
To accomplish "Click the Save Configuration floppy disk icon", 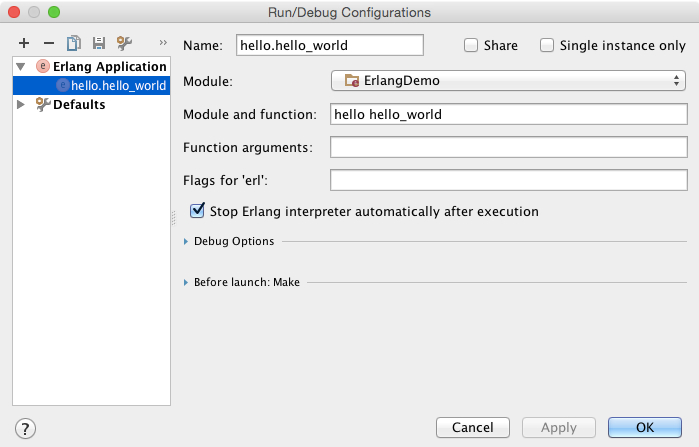I will (x=99, y=43).
